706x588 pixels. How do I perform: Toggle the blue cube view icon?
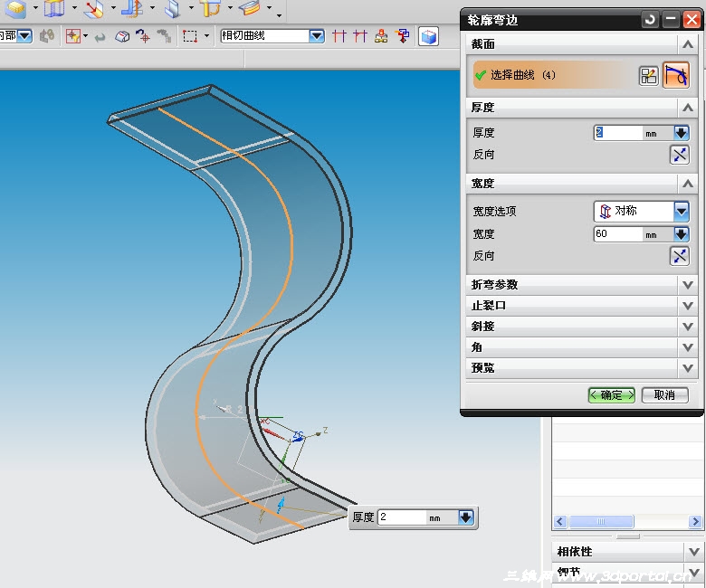point(428,36)
